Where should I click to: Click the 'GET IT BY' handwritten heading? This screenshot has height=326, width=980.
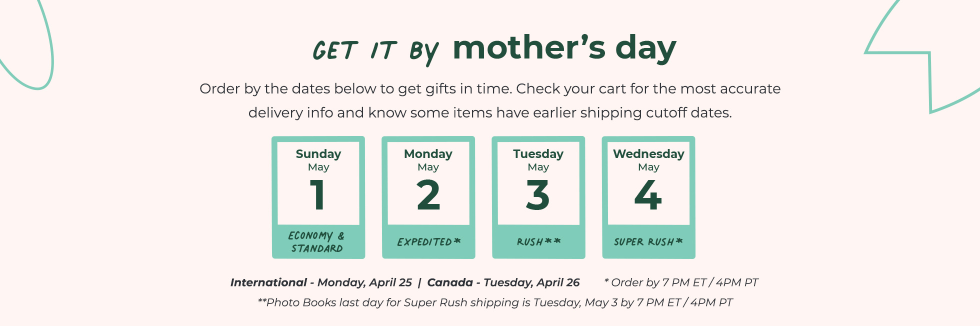376,51
